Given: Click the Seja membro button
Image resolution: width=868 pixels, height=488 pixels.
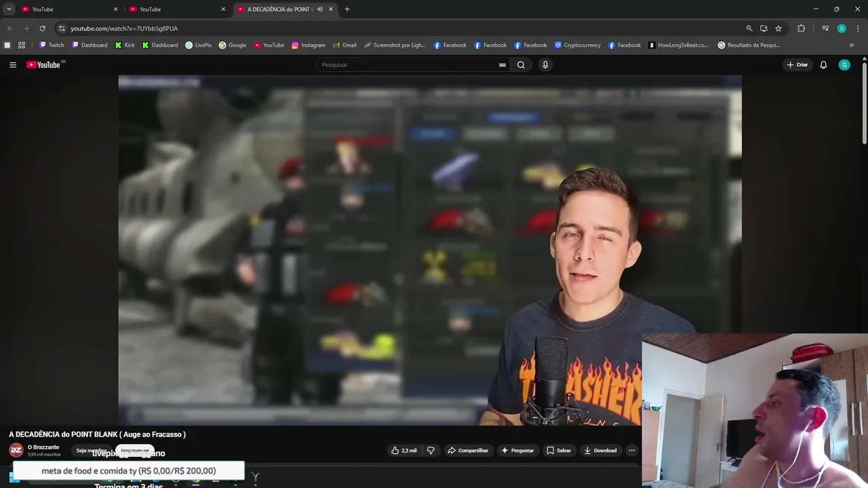Looking at the screenshot, I should pos(90,451).
